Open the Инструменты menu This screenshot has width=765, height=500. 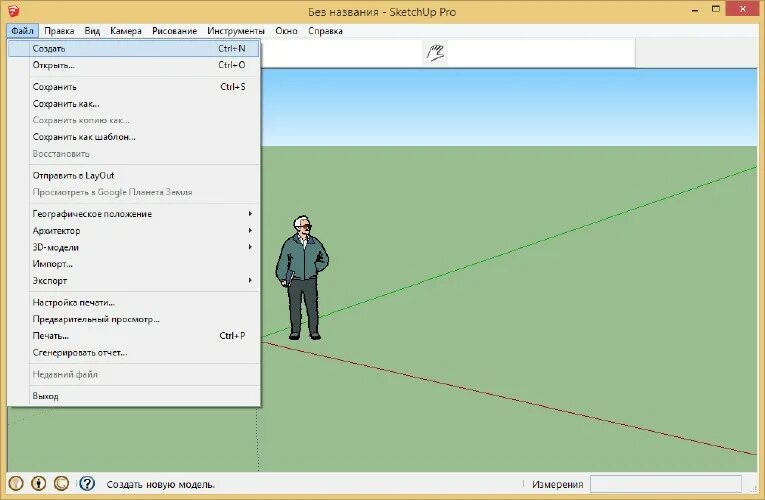tap(236, 31)
